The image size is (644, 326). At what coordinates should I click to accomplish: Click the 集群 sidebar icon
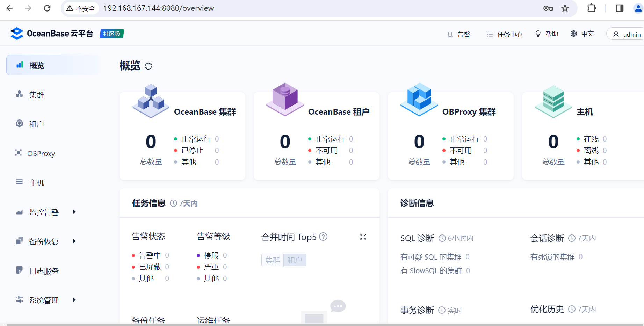[x=19, y=94]
